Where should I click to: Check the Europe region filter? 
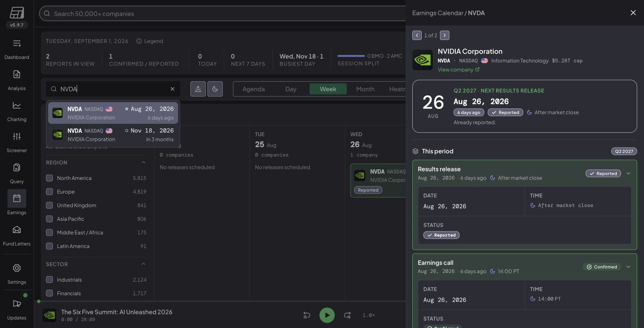coord(49,192)
